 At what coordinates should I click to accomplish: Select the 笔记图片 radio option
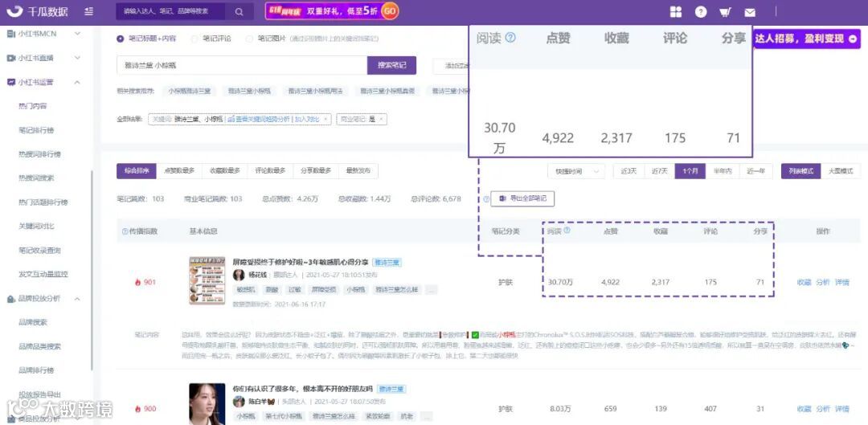(249, 39)
